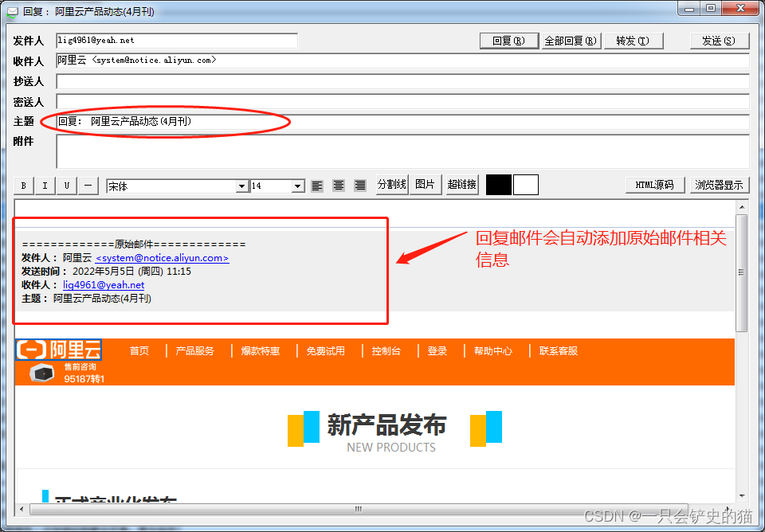
Task: Open the system@notice.aliyun.com link
Action: coord(162,258)
